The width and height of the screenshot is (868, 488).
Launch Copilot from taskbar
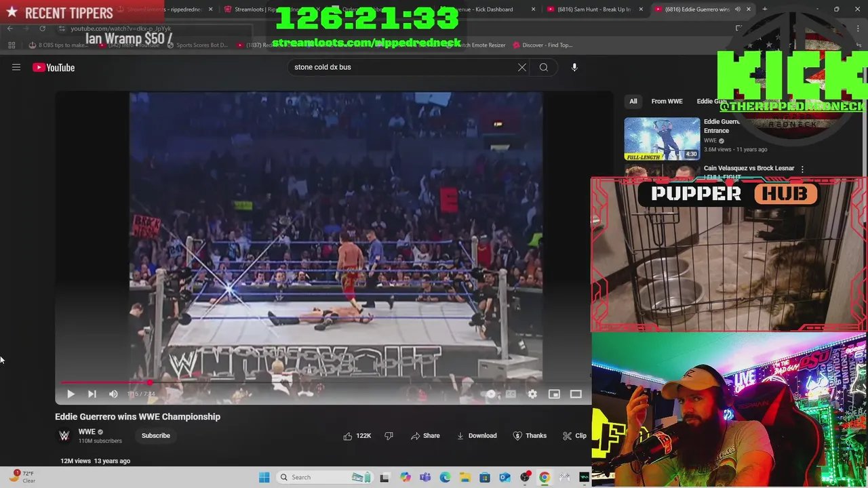[405, 477]
